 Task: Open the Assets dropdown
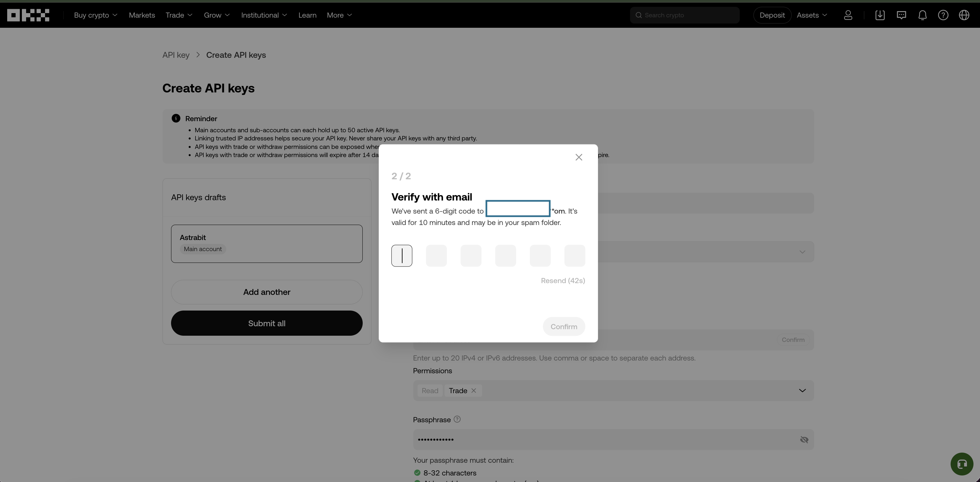812,15
